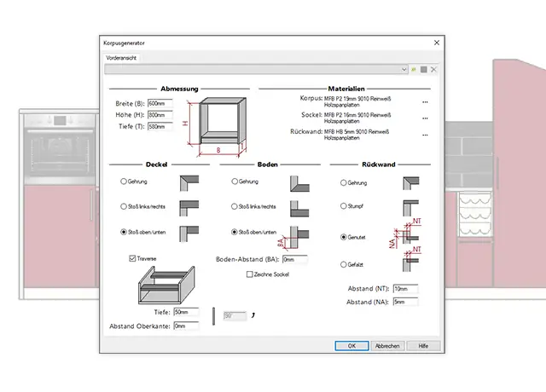The width and height of the screenshot is (546, 392).
Task: Click the Deckel Gehrung corner joint illustration
Action: click(187, 182)
